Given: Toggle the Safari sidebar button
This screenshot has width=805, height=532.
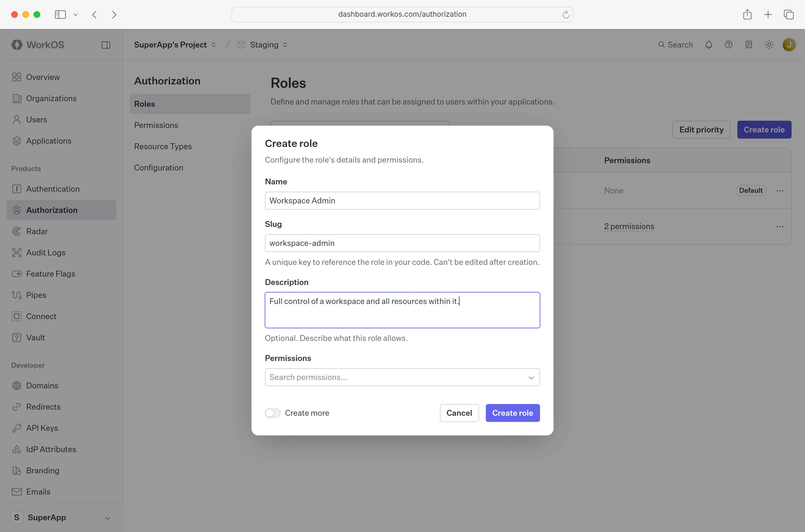Looking at the screenshot, I should click(60, 15).
